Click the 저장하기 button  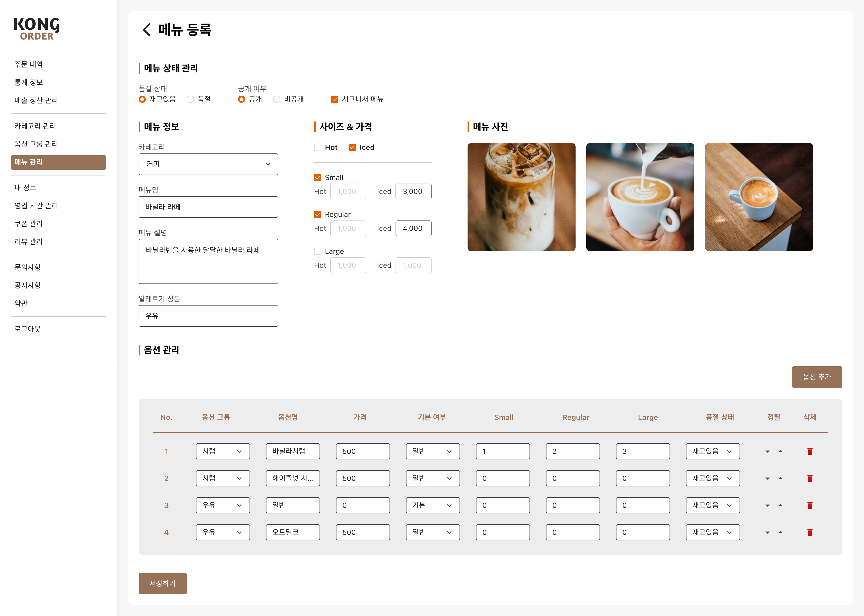(x=162, y=583)
